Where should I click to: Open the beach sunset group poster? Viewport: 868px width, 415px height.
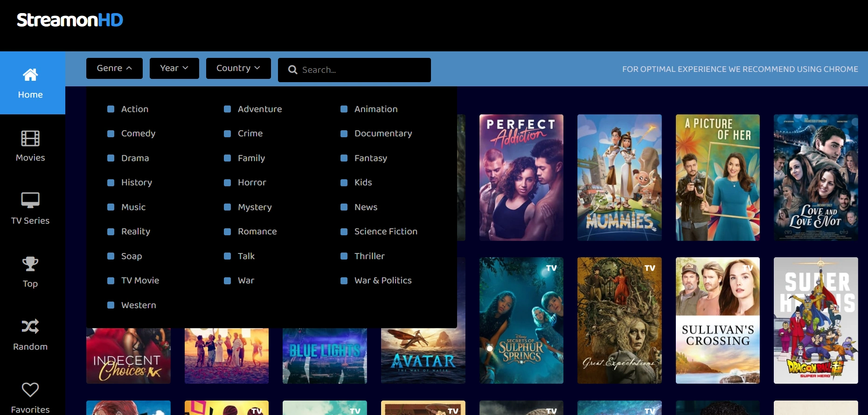pyautogui.click(x=227, y=356)
